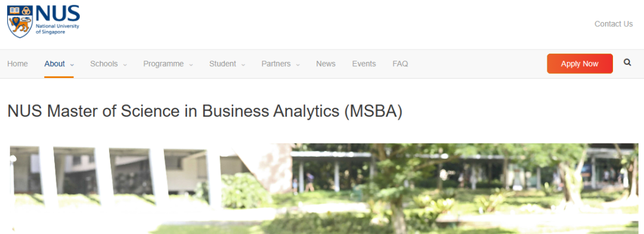Expand the Partners dropdown chevron
644x234 pixels.
(x=298, y=65)
